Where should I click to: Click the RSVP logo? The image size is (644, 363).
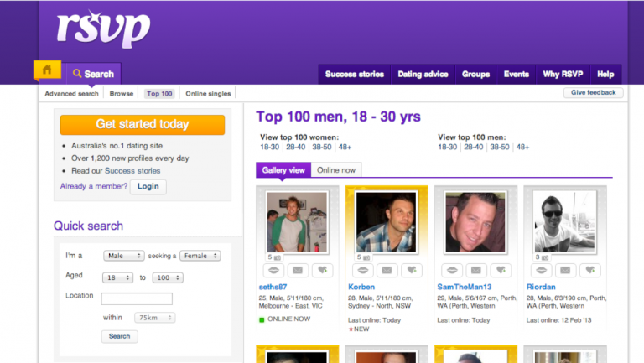(103, 29)
